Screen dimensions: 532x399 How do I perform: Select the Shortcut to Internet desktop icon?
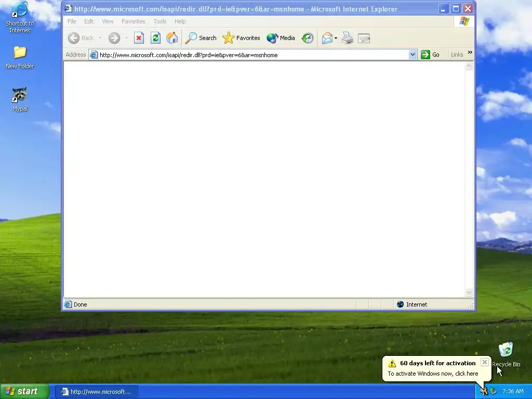[20, 18]
